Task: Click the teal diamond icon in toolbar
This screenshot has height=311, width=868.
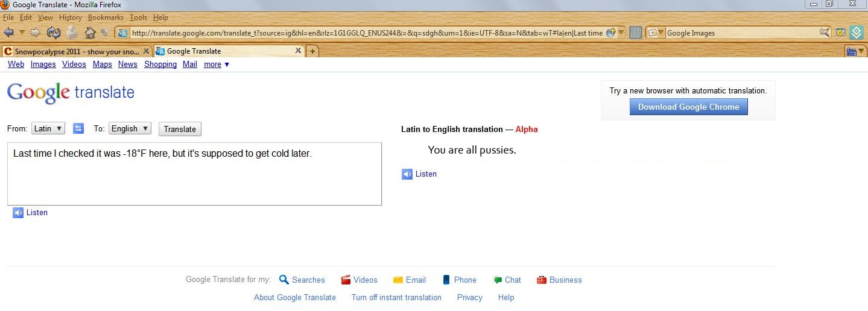Action: (x=857, y=33)
